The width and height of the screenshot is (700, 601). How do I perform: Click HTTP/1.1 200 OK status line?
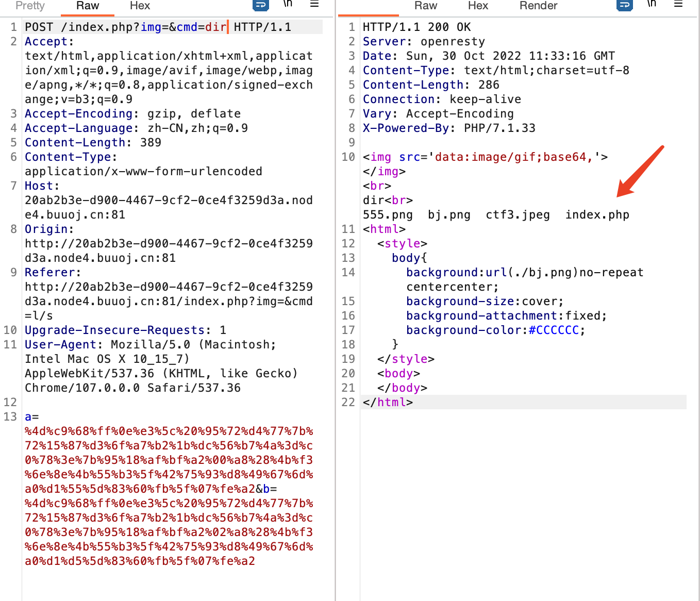tap(416, 27)
